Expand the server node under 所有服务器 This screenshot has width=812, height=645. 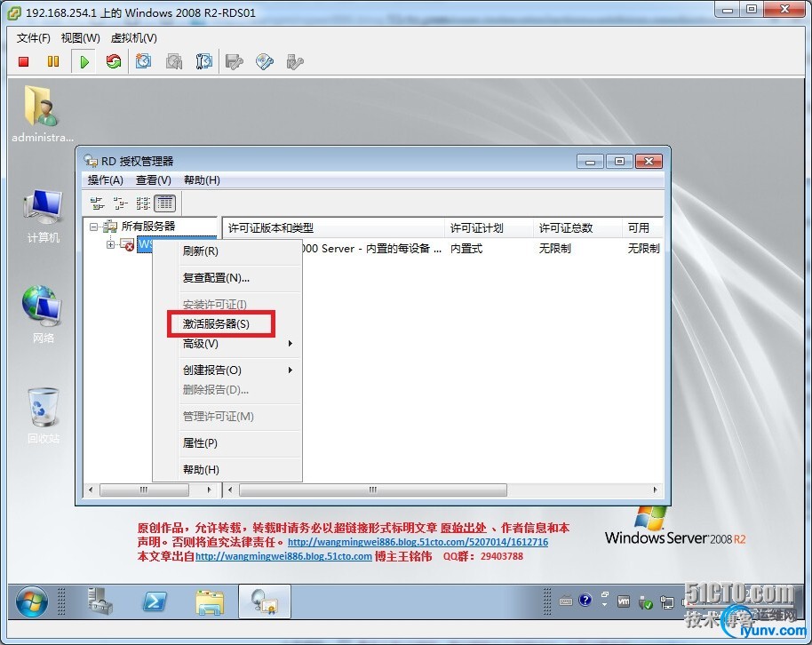(x=110, y=244)
